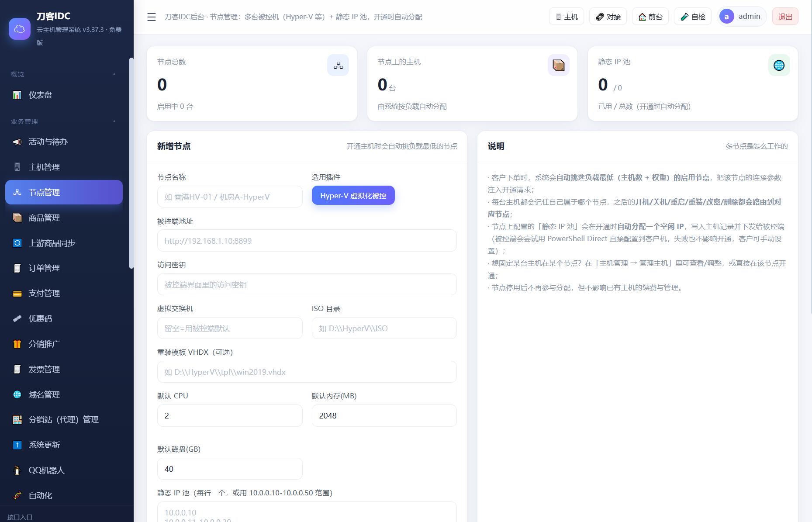Screen dimensions: 812x522
Task: Click the 静态 IP 池 globe icon
Action: (x=779, y=65)
